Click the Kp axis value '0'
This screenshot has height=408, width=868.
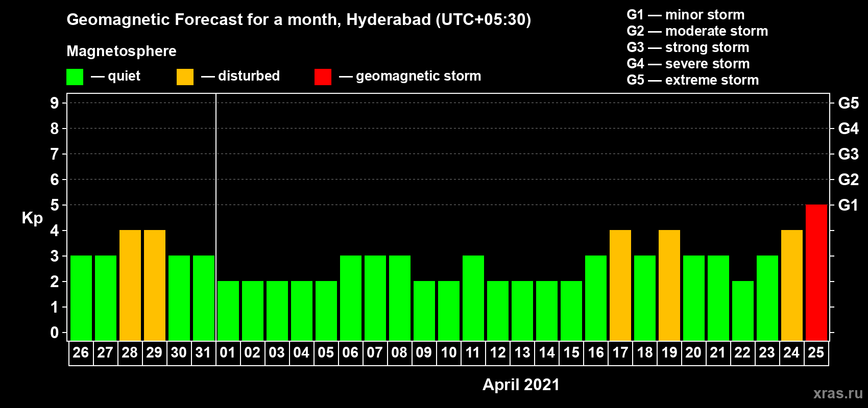pos(55,333)
